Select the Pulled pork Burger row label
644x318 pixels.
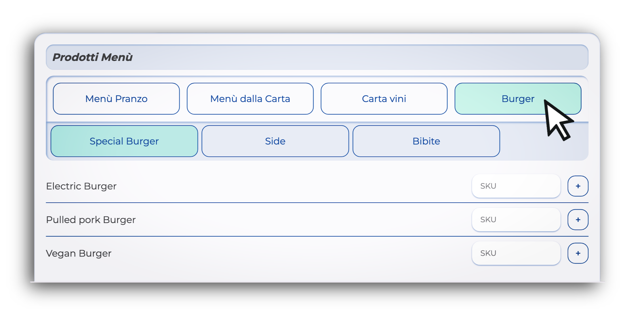[91, 220]
